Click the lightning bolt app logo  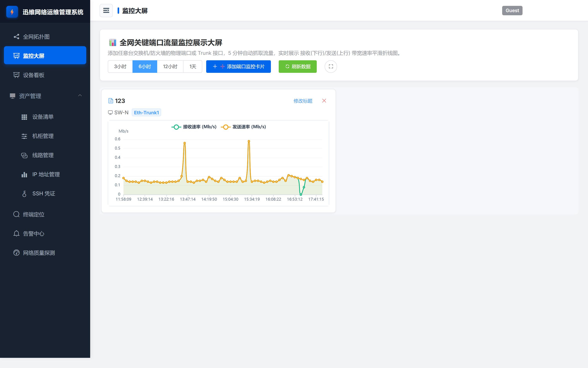[x=12, y=12]
